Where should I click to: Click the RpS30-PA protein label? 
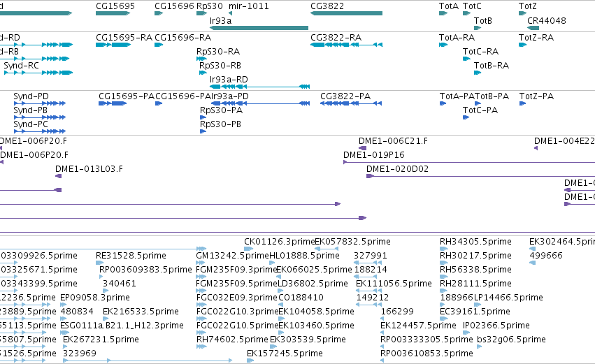point(221,110)
